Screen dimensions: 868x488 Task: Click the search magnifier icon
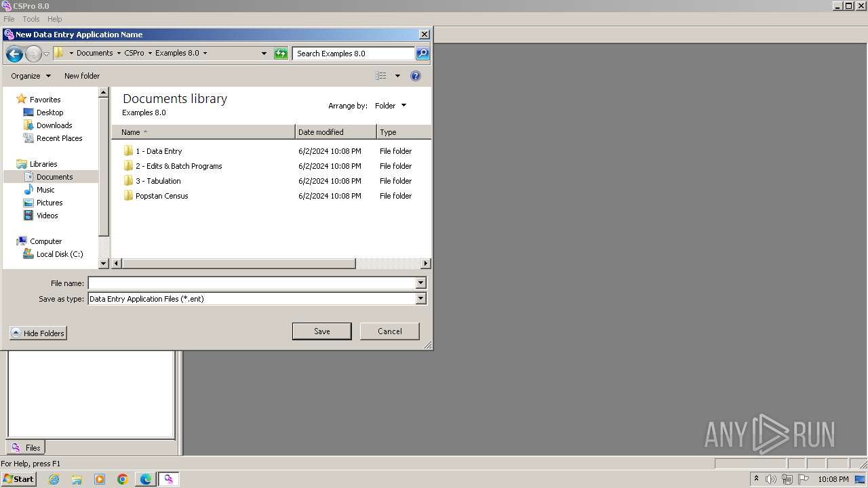[x=422, y=54]
